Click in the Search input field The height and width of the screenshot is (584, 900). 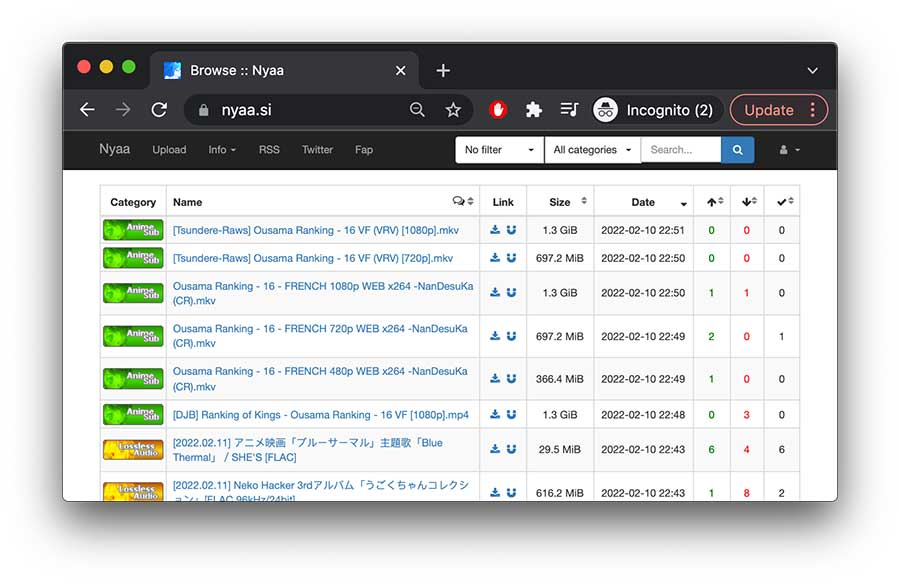[680, 150]
